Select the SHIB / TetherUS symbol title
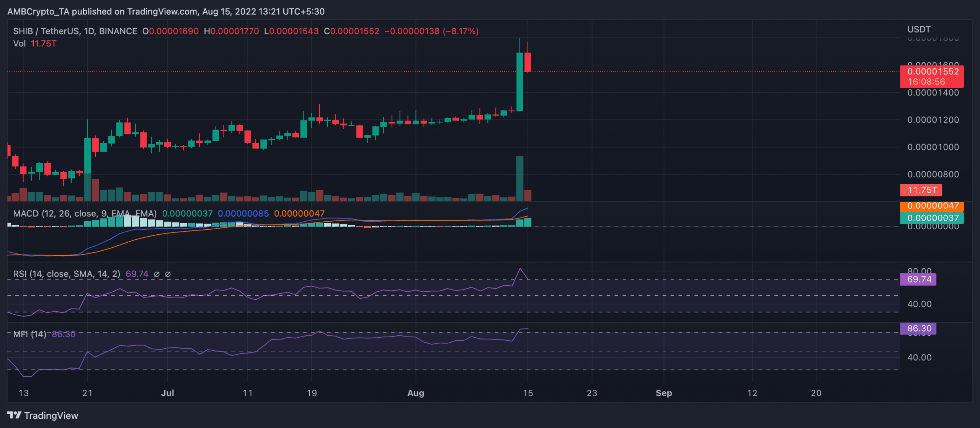The image size is (980, 428). tap(75, 31)
